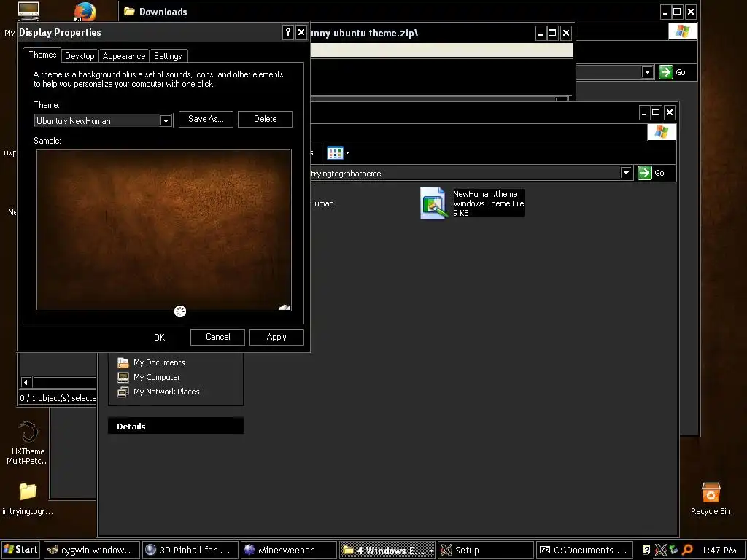Click the crossed-tools icon in system tray
747x560 pixels.
click(660, 550)
